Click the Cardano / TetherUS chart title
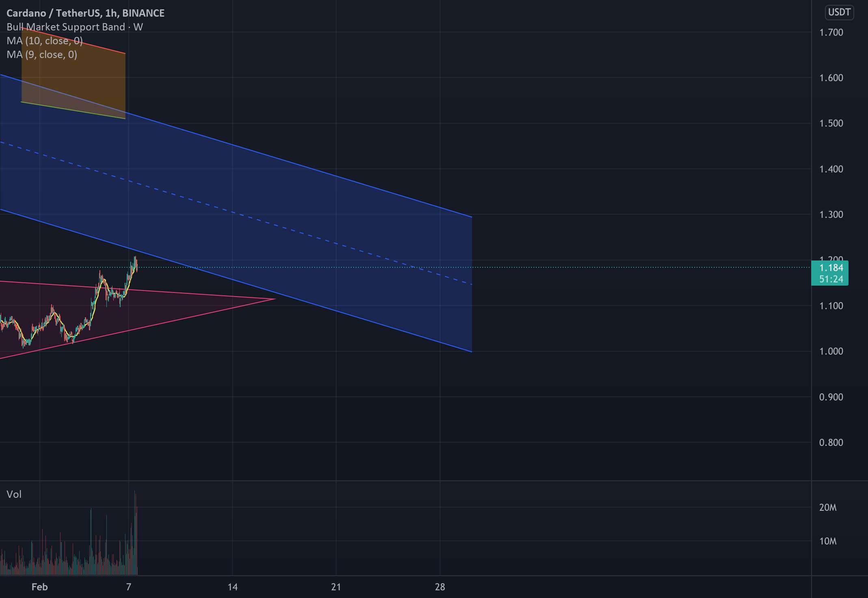 coord(85,13)
